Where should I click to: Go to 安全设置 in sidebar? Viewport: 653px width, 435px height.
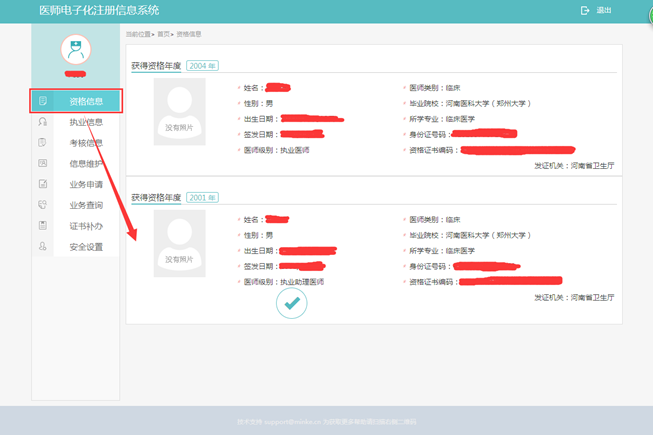pos(86,247)
